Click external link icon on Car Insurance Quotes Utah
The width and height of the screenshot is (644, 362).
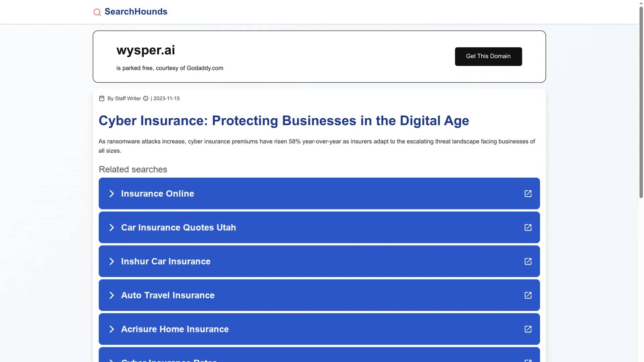tap(528, 227)
